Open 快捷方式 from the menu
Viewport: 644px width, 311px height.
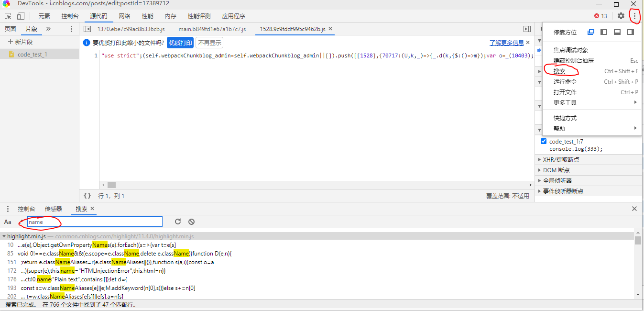[x=592, y=118]
